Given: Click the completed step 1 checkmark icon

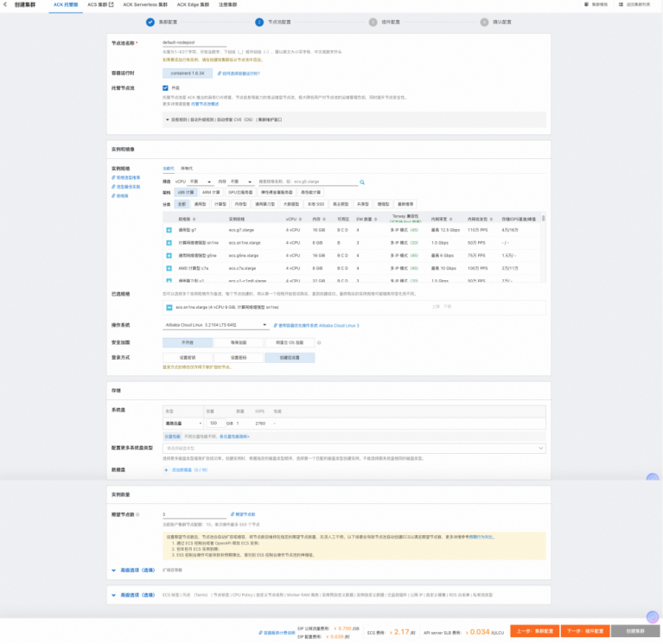Looking at the screenshot, I should pyautogui.click(x=150, y=22).
